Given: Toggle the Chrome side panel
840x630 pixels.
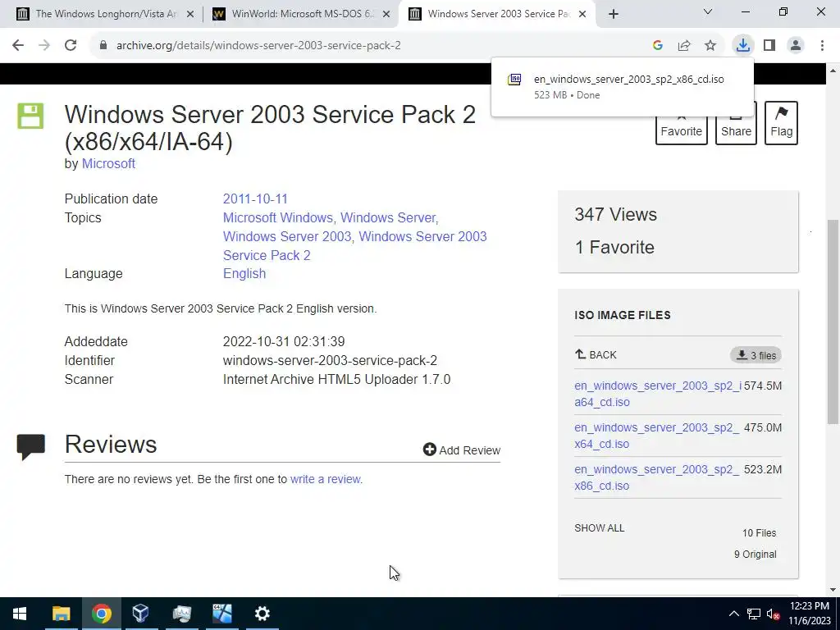Looking at the screenshot, I should click(769, 46).
